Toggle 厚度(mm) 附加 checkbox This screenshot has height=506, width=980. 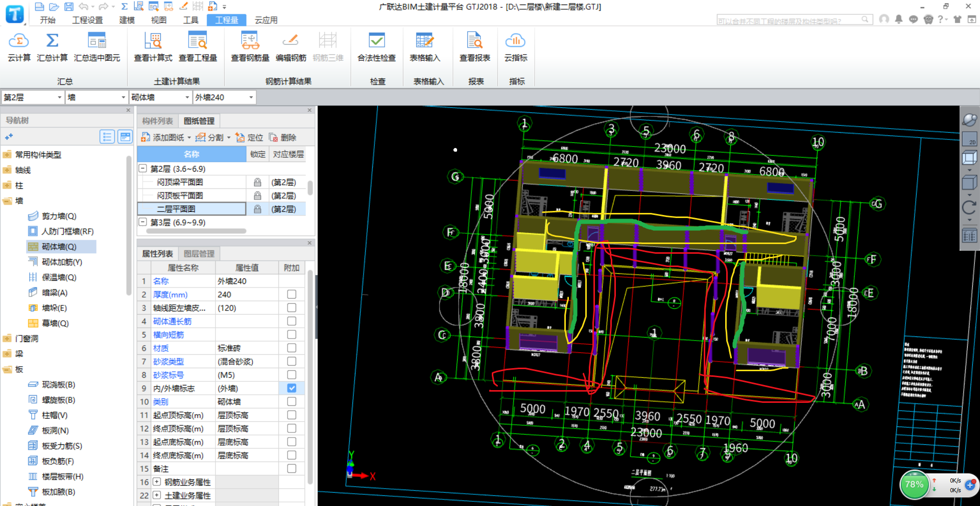pyautogui.click(x=292, y=294)
